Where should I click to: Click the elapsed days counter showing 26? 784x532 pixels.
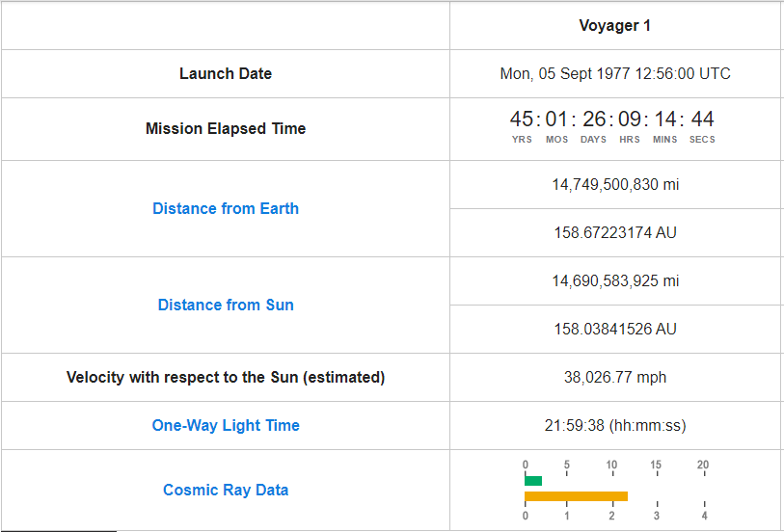pyautogui.click(x=594, y=120)
